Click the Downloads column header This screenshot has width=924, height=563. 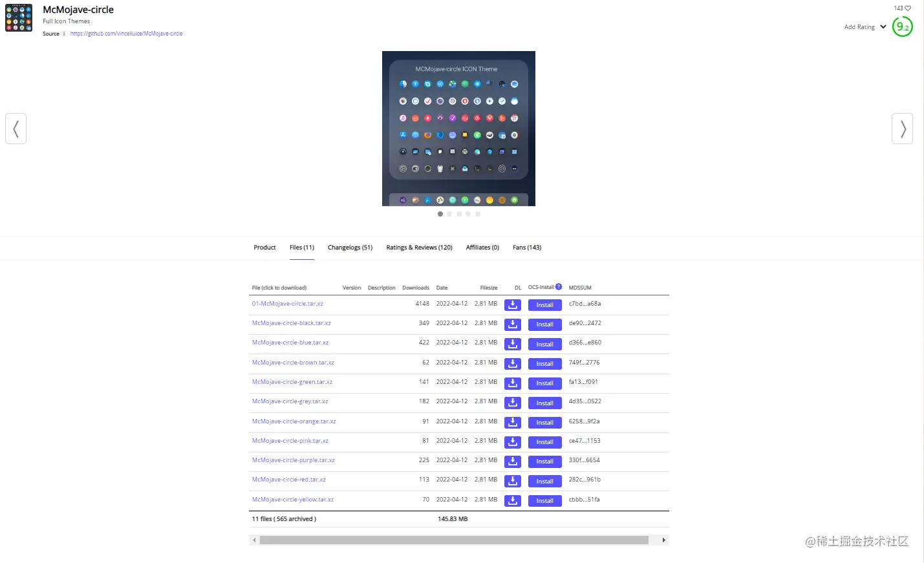pyautogui.click(x=416, y=288)
